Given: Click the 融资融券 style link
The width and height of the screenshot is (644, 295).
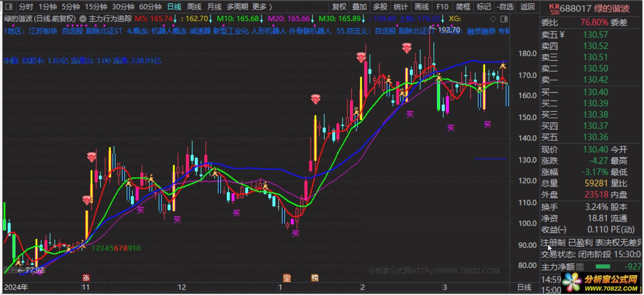Looking at the screenshot, I should (481, 31).
